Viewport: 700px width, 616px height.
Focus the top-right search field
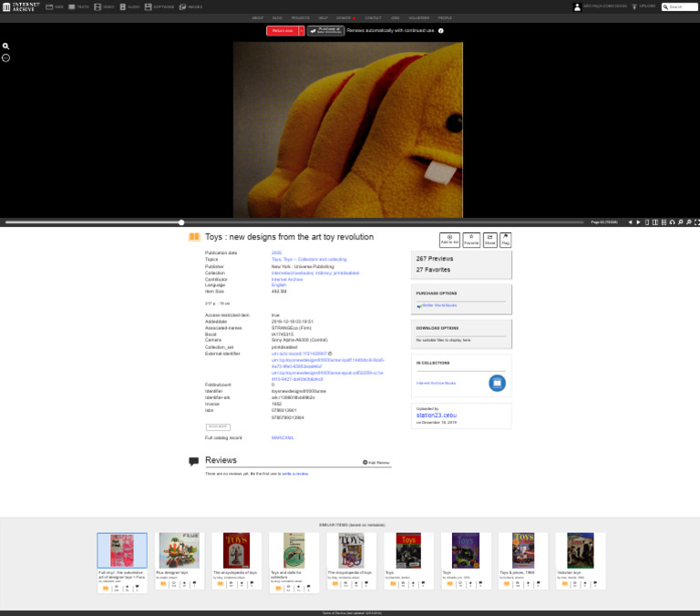coord(679,6)
